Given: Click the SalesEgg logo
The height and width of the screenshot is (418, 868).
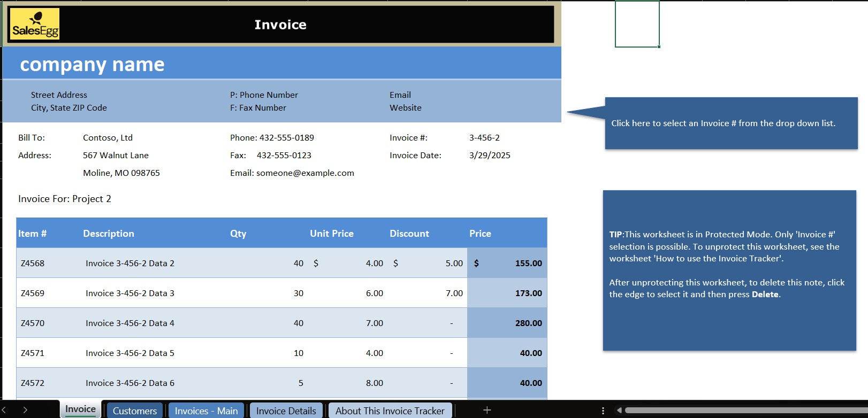Looking at the screenshot, I should (x=35, y=25).
